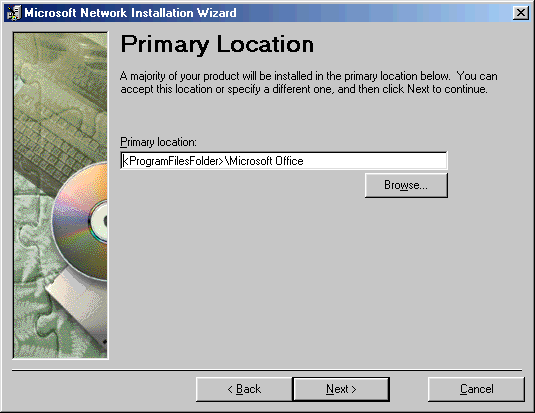Click the 'Microsoft Network Installation Wizard' title bar text
This screenshot has width=535, height=413.
(x=130, y=13)
